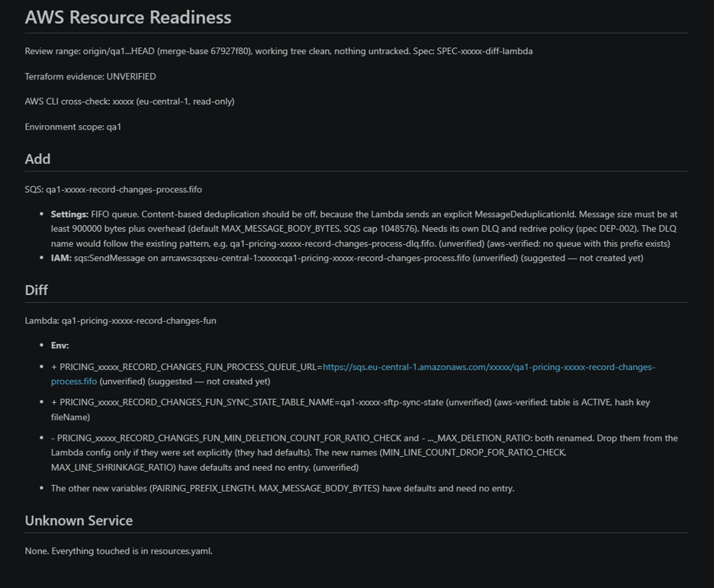Click the Terraform evidence: UNVERIFIED line

90,76
